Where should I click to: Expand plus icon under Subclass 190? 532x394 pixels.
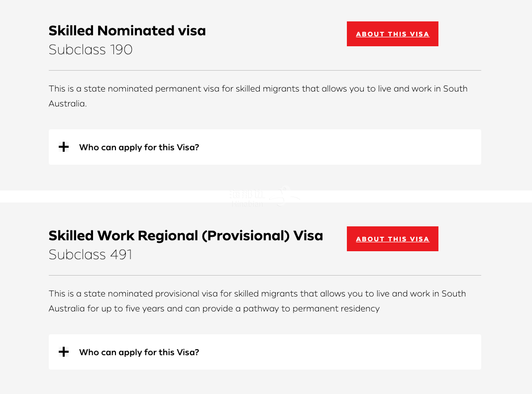(64, 147)
